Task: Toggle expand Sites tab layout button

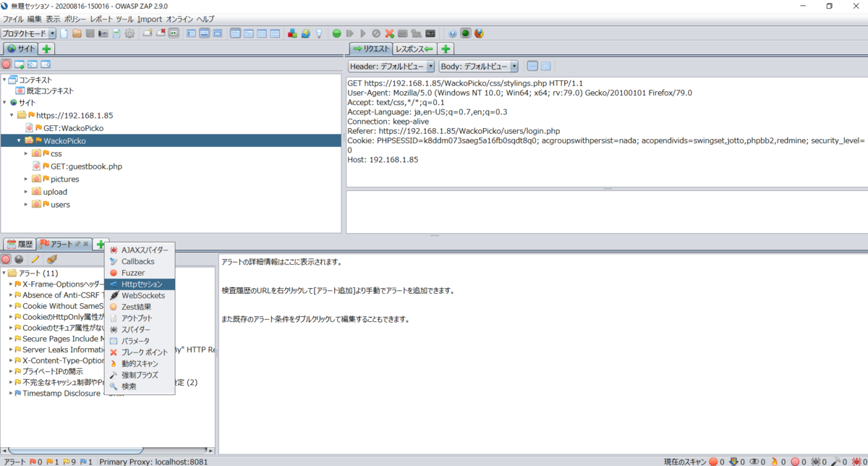Action: click(x=191, y=33)
